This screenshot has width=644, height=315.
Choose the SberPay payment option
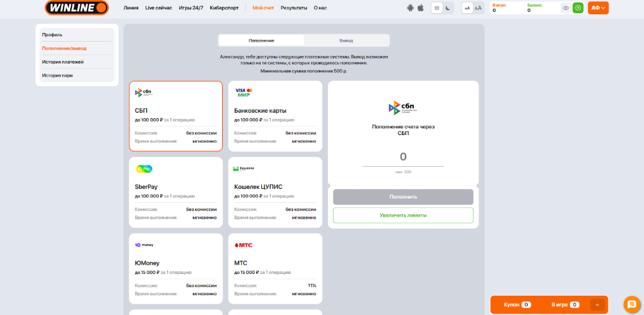[175, 192]
